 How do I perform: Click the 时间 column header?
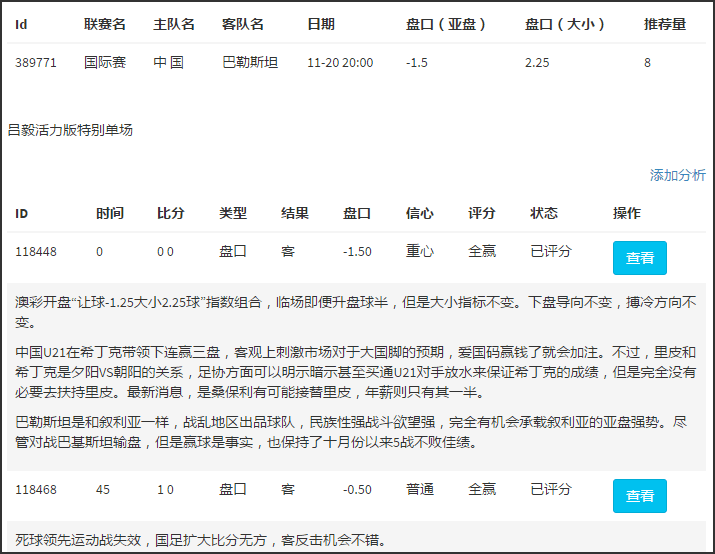(x=109, y=213)
